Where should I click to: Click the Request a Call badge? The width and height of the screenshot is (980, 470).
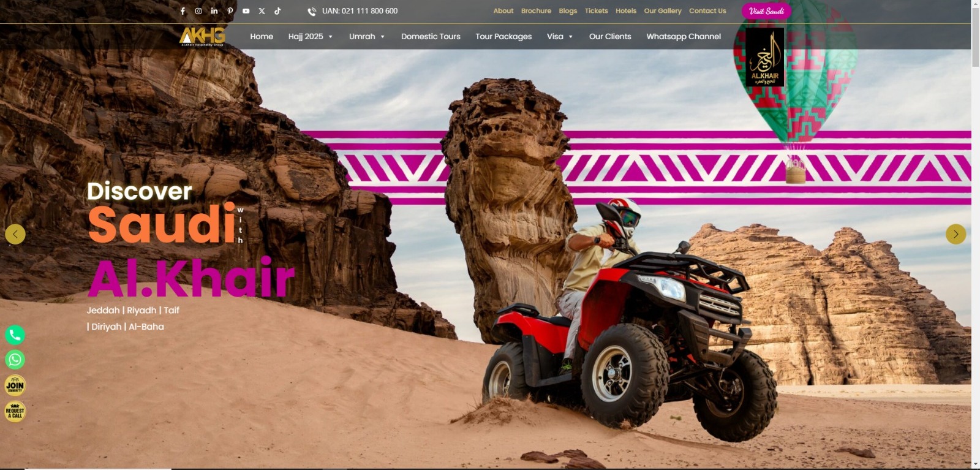(x=15, y=412)
